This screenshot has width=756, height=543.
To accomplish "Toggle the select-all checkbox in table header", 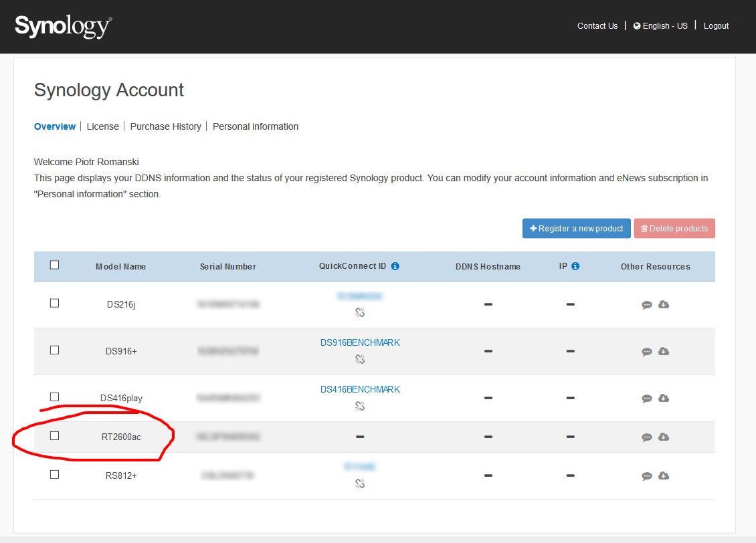I will click(54, 265).
